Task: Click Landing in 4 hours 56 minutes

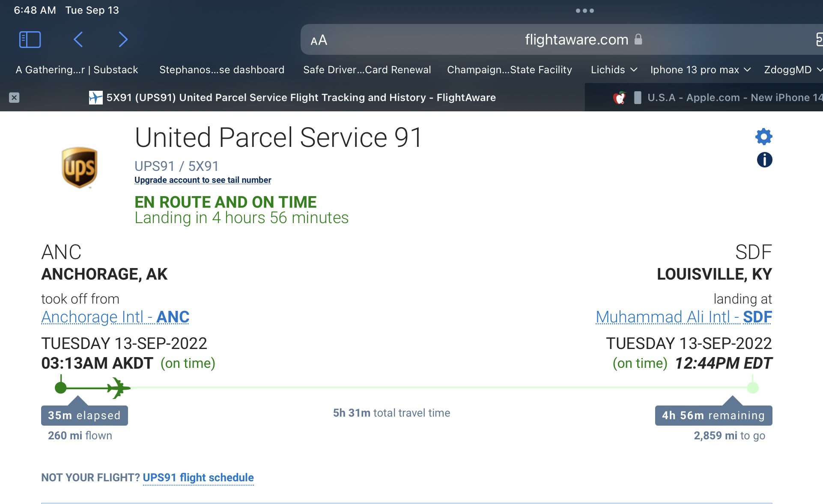Action: 242,218
